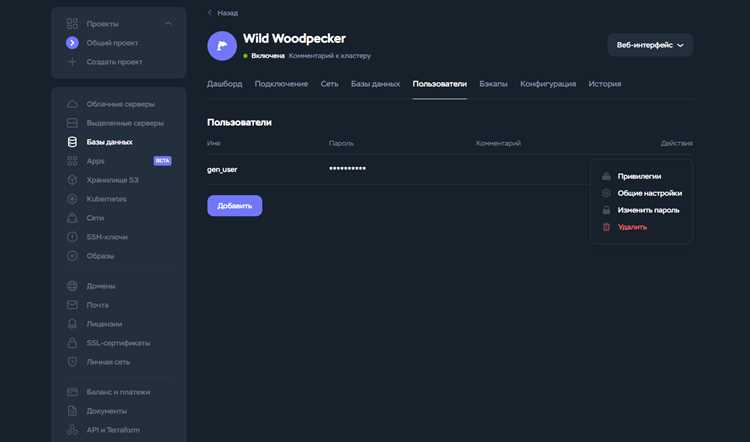Open Kubernetes label in sidebar
Viewport: 750px width, 442px height.
(107, 199)
